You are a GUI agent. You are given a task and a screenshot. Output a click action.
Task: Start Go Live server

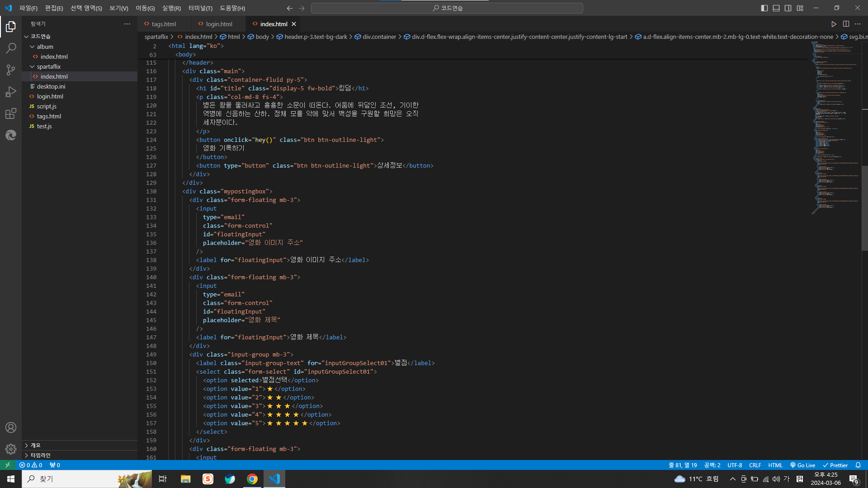802,465
